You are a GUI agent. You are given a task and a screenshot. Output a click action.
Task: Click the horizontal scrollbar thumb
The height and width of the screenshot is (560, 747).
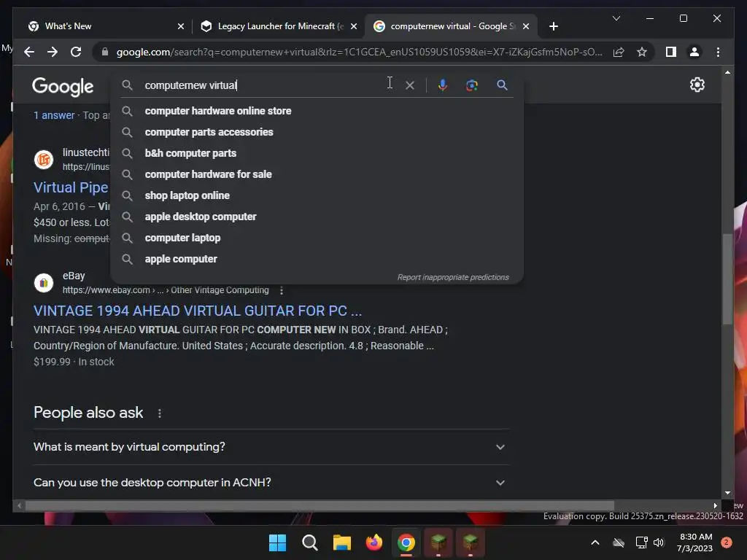320,506
